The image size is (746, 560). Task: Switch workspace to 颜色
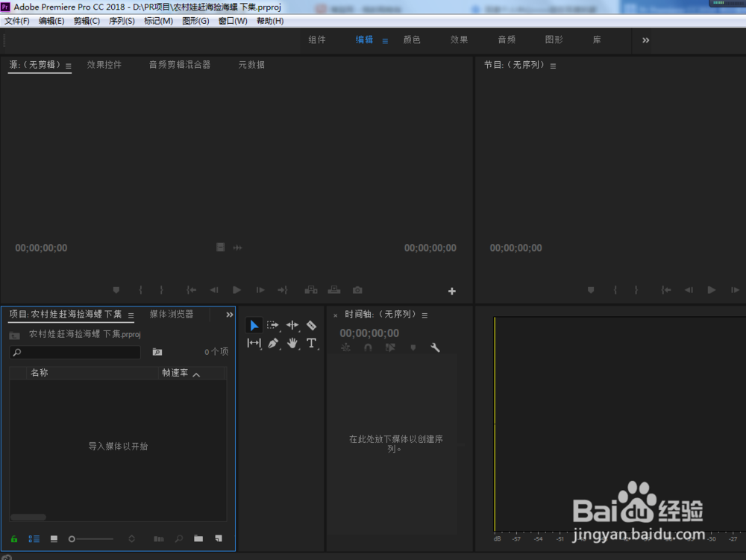coord(411,40)
